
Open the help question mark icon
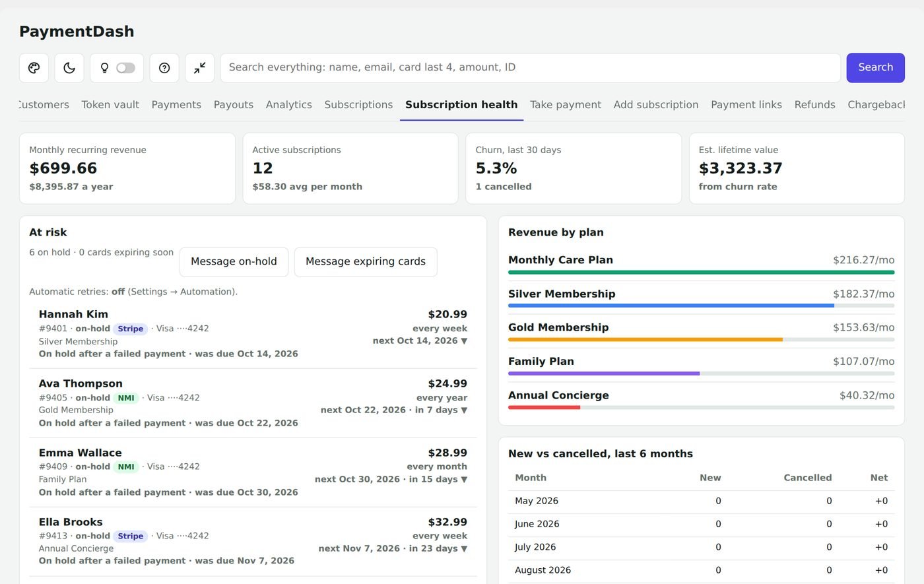(x=164, y=68)
